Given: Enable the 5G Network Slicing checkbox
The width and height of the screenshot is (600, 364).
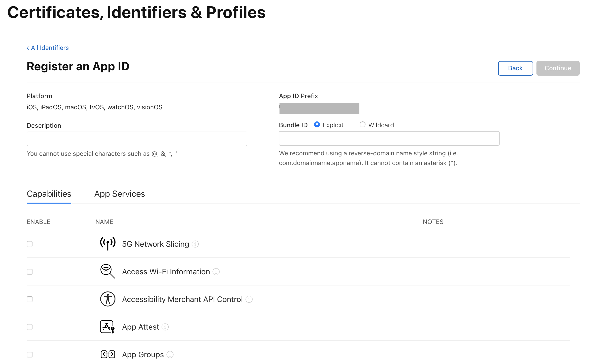Looking at the screenshot, I should click(30, 244).
